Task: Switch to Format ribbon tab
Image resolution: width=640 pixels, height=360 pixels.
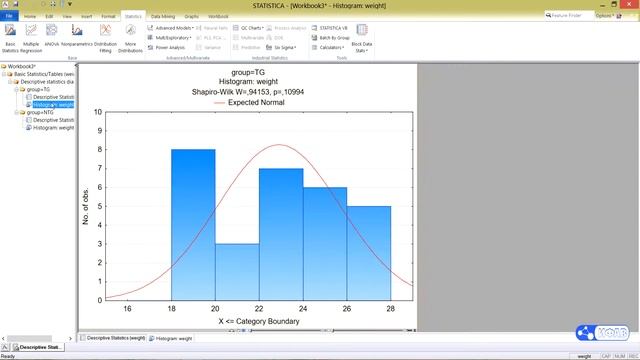Action: 108,17
